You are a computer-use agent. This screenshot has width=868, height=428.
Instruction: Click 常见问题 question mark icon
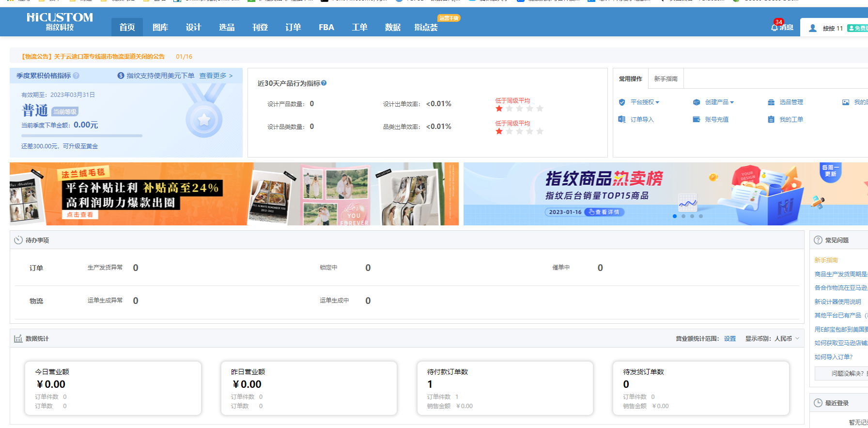818,240
